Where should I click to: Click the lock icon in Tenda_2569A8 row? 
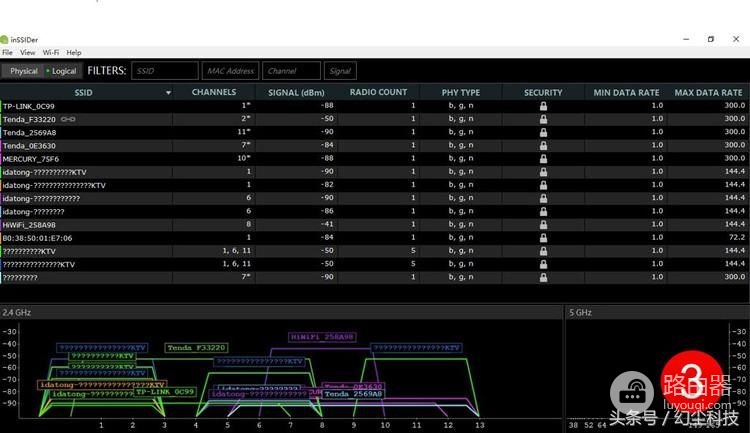(x=543, y=133)
